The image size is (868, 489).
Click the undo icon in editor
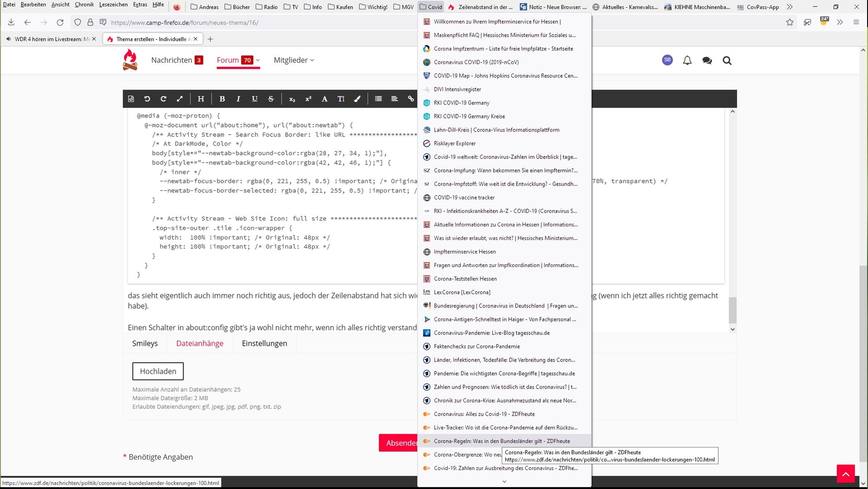click(147, 99)
